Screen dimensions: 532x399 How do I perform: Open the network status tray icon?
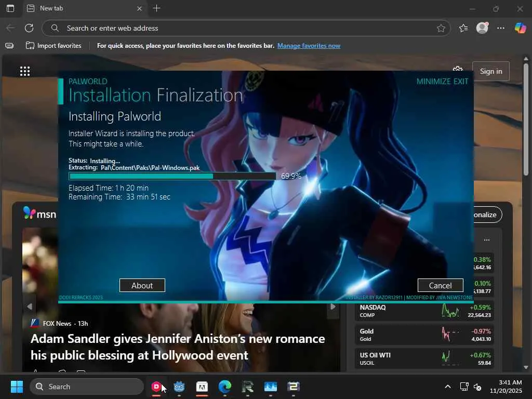click(x=464, y=387)
